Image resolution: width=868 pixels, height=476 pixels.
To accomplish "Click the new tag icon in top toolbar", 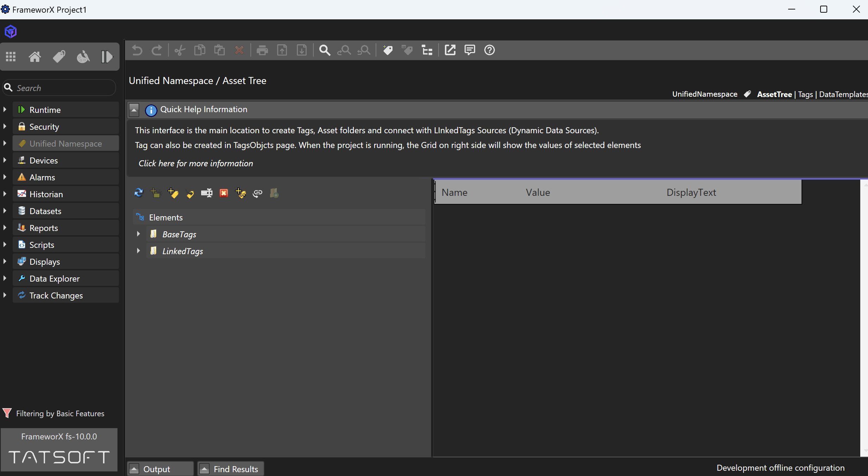I will (x=388, y=50).
